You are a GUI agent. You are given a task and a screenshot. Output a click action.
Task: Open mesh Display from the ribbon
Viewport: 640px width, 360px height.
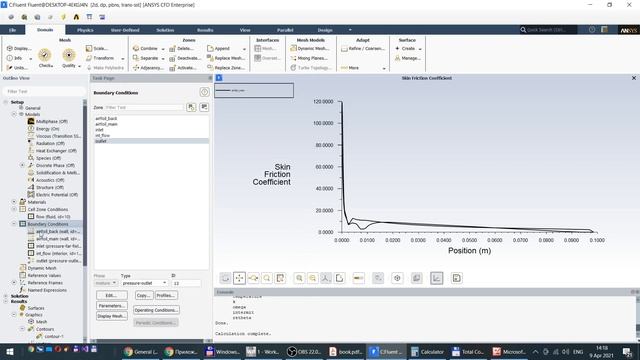point(19,48)
